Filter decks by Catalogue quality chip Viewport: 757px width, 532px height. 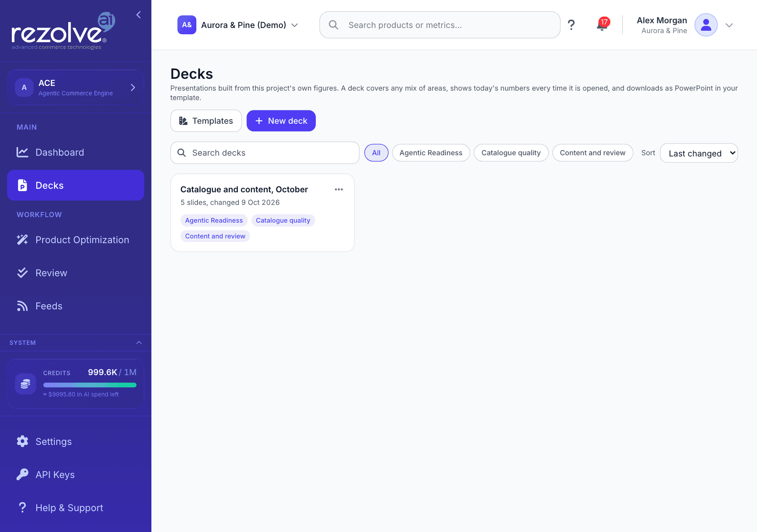point(511,153)
